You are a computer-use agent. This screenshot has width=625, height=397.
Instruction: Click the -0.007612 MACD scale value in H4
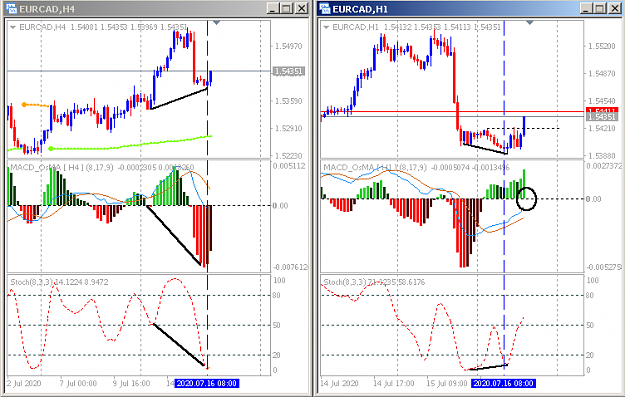click(291, 267)
